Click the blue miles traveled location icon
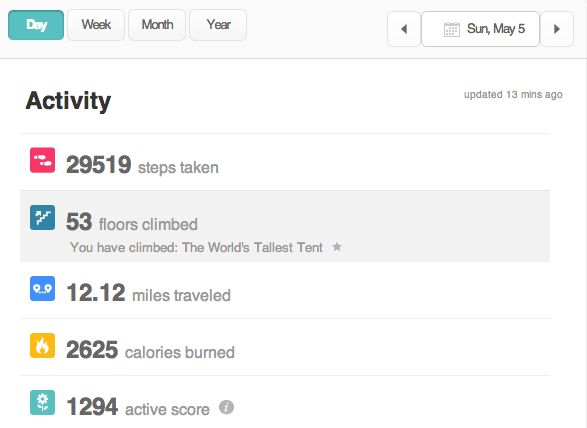The width and height of the screenshot is (587, 428). pyautogui.click(x=42, y=289)
